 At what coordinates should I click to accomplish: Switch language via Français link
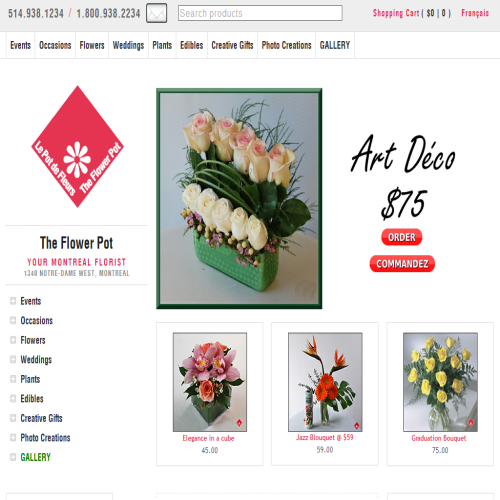(x=475, y=13)
